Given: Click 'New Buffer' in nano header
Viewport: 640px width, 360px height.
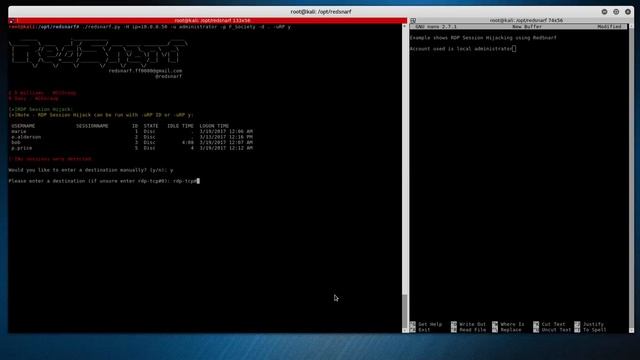Looking at the screenshot, I should [527, 27].
